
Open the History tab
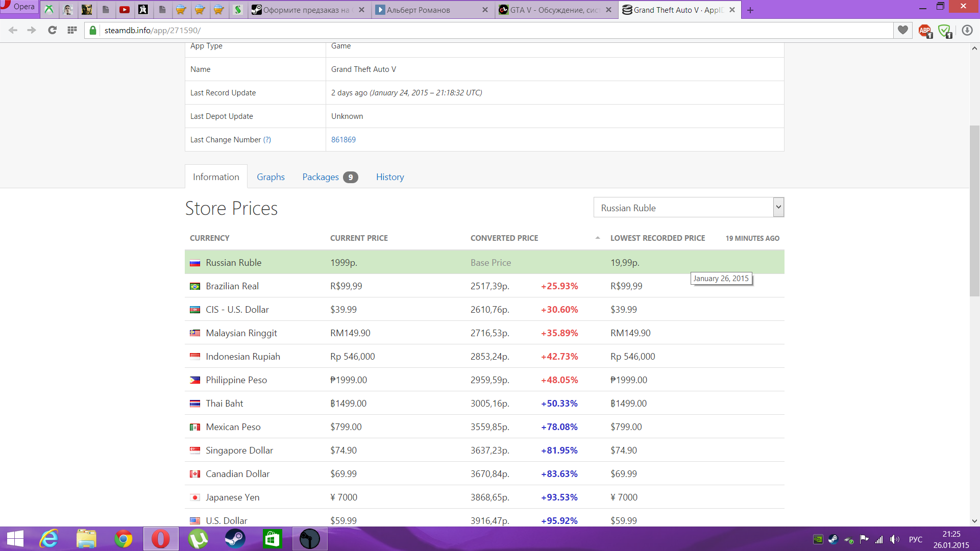point(390,177)
